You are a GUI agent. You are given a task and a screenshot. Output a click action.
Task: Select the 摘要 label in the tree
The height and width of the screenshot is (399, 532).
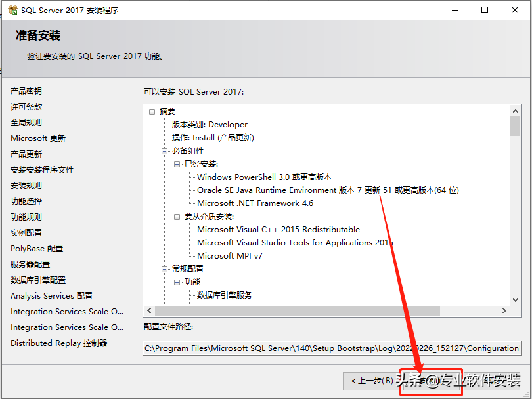[x=167, y=112]
